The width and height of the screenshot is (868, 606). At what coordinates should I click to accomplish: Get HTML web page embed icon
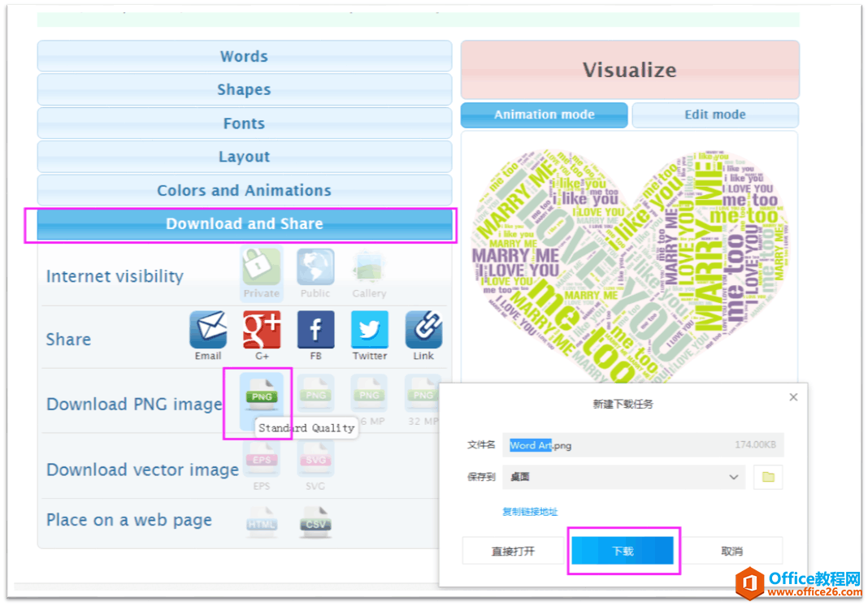(262, 522)
